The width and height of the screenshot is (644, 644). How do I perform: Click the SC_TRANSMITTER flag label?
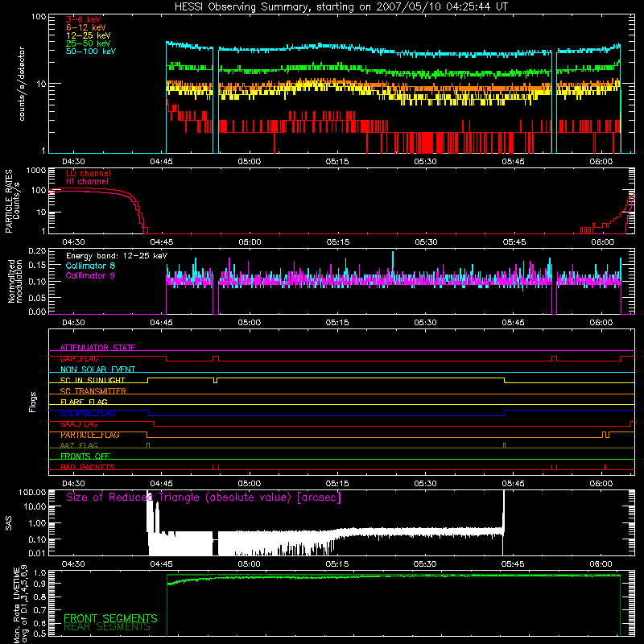tap(93, 391)
